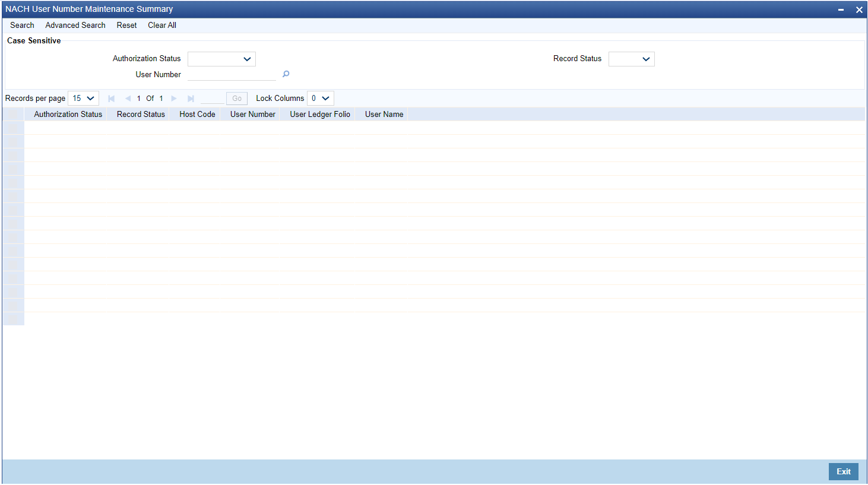Click the Exit button

click(x=844, y=471)
